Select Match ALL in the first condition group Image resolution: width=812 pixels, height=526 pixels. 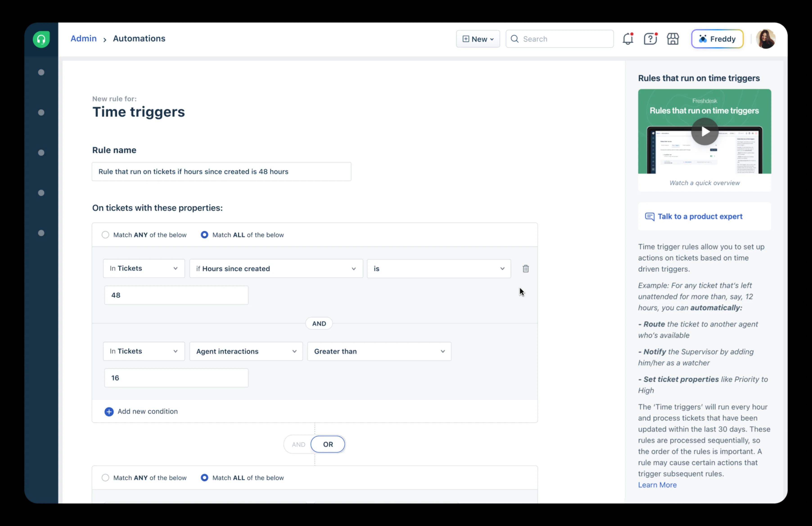coord(204,235)
